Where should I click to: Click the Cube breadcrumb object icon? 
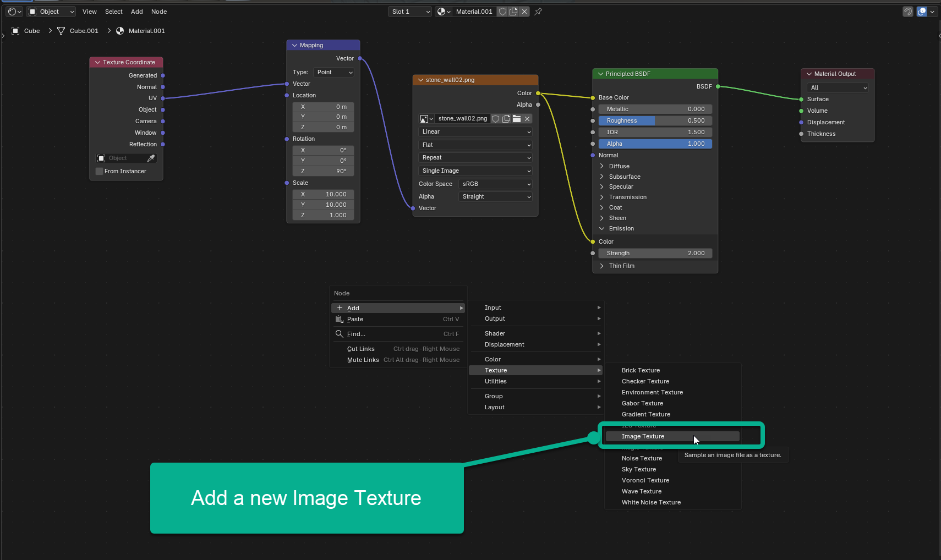pyautogui.click(x=15, y=31)
